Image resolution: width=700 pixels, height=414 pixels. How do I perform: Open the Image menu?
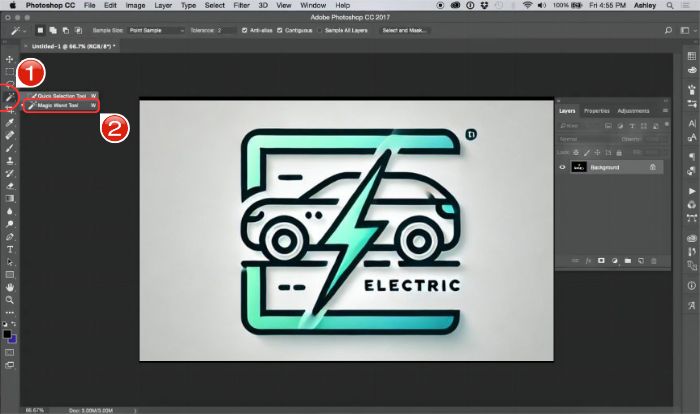(135, 5)
